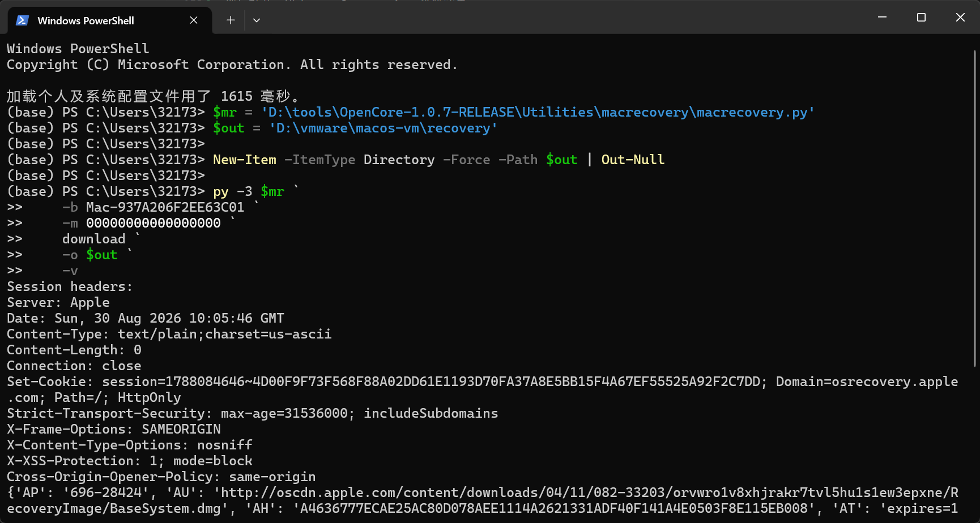Click the 'Server: Apple' output line
Screen dimensions: 980x523
[58, 302]
